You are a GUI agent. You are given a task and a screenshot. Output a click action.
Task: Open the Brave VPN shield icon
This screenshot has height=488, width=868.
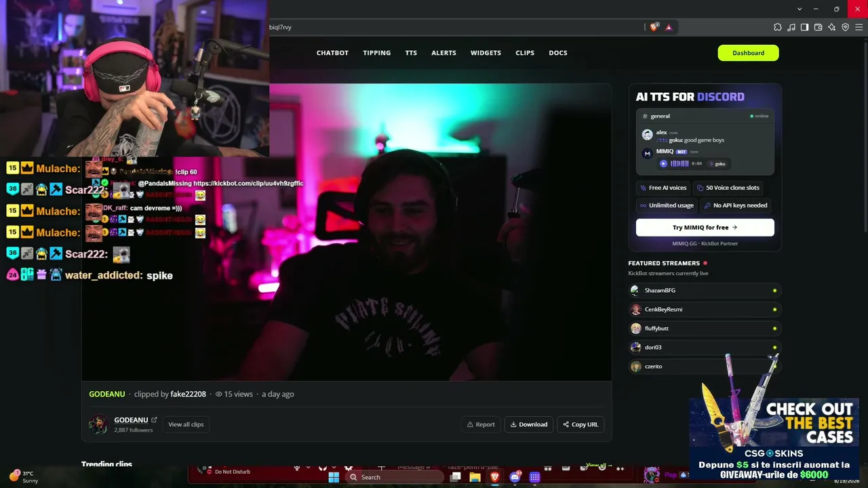845,27
